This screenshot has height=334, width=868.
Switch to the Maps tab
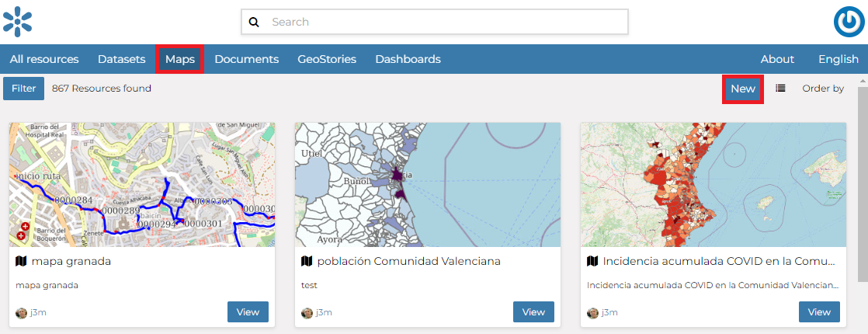(x=179, y=59)
